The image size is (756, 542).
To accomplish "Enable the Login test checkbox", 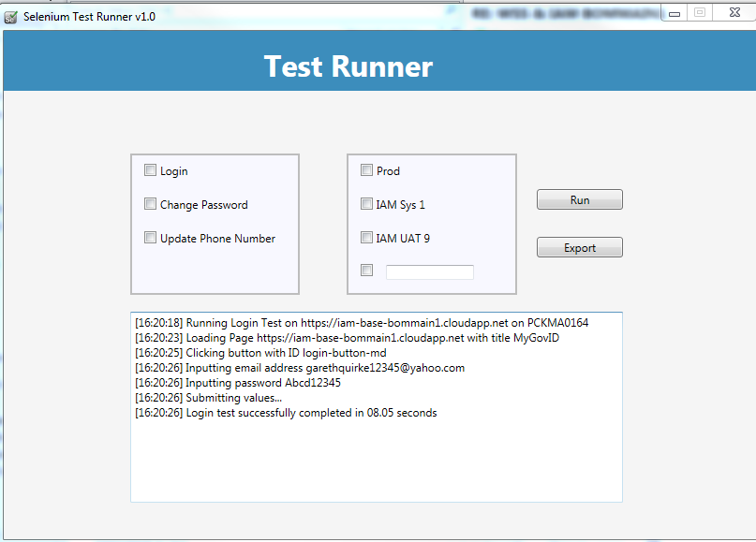I will click(x=150, y=170).
